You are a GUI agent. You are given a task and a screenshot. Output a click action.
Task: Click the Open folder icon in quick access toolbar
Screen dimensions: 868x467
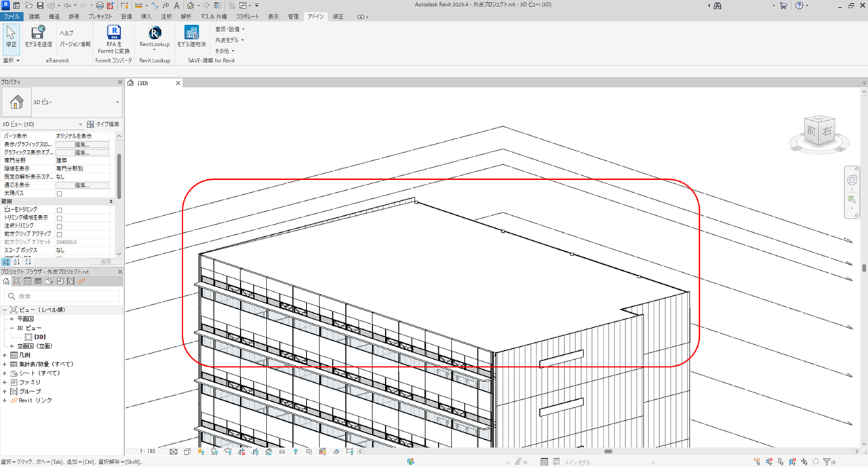click(x=29, y=5)
